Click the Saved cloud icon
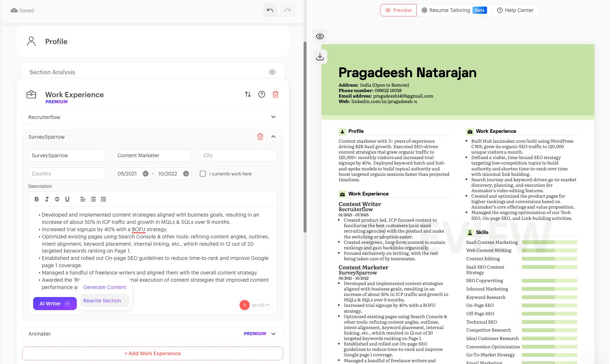The image size is (609, 364). (14, 10)
